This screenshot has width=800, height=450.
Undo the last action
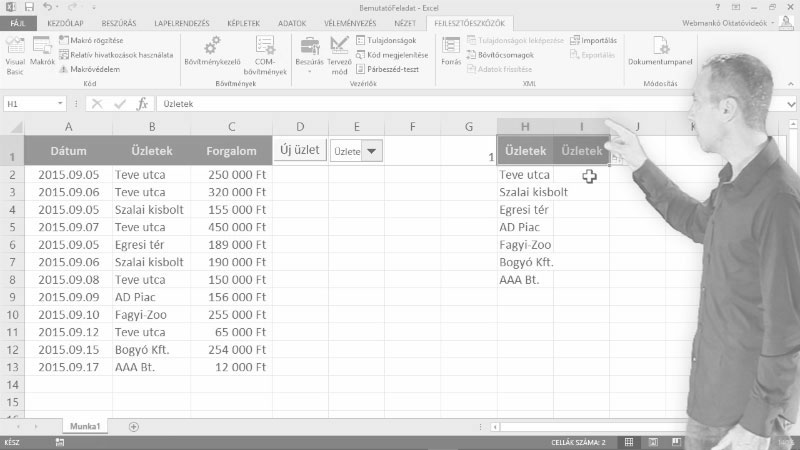[x=47, y=7]
